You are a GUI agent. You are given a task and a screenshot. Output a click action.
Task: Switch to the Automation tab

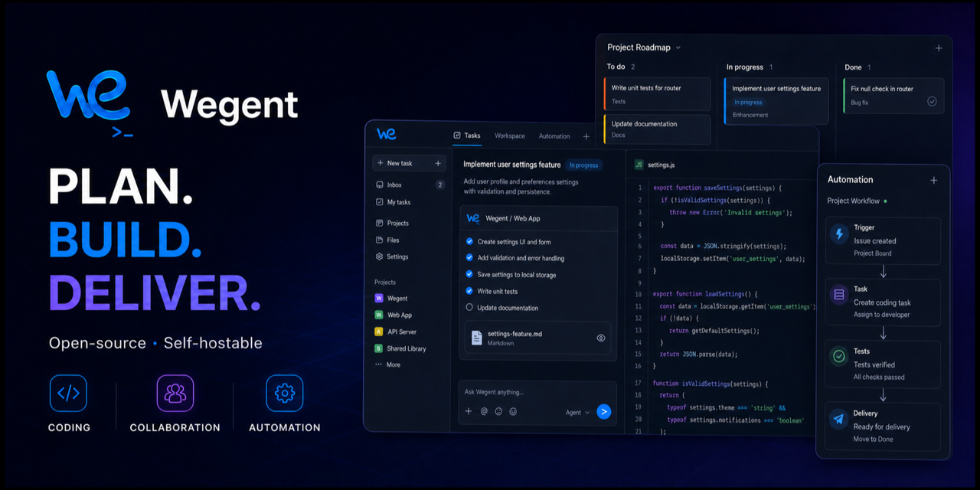554,136
